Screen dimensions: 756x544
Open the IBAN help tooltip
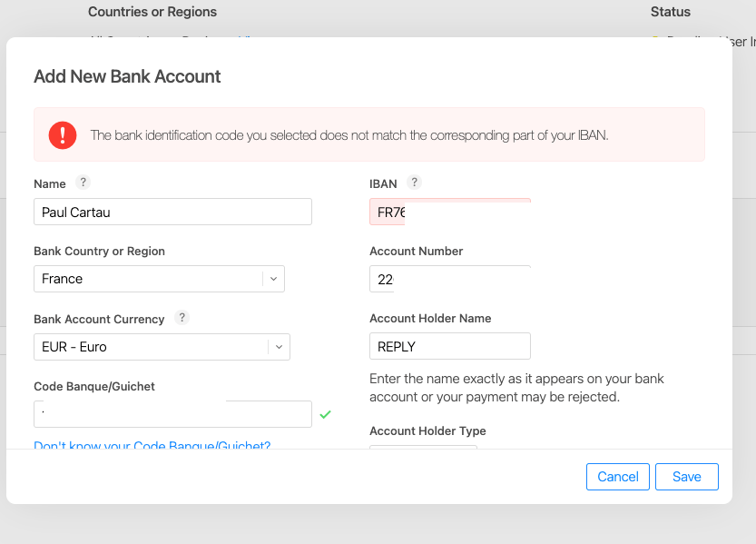[x=415, y=182]
